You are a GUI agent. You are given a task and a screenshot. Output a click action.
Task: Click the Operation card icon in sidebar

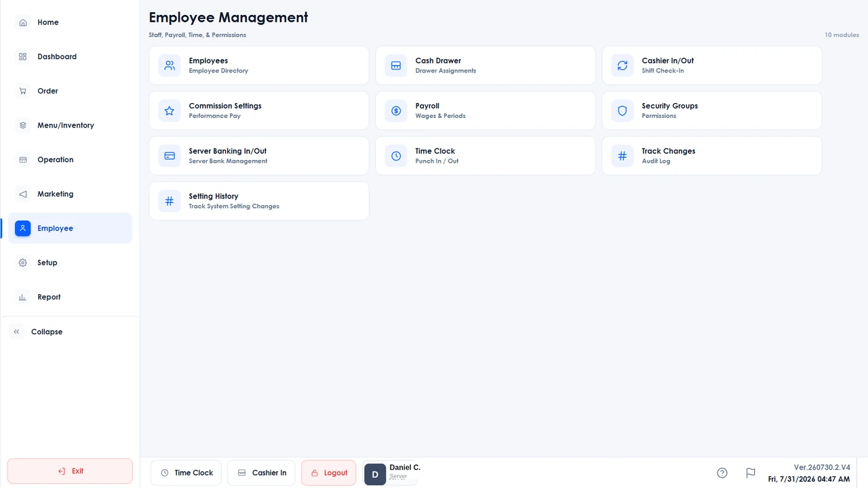23,160
